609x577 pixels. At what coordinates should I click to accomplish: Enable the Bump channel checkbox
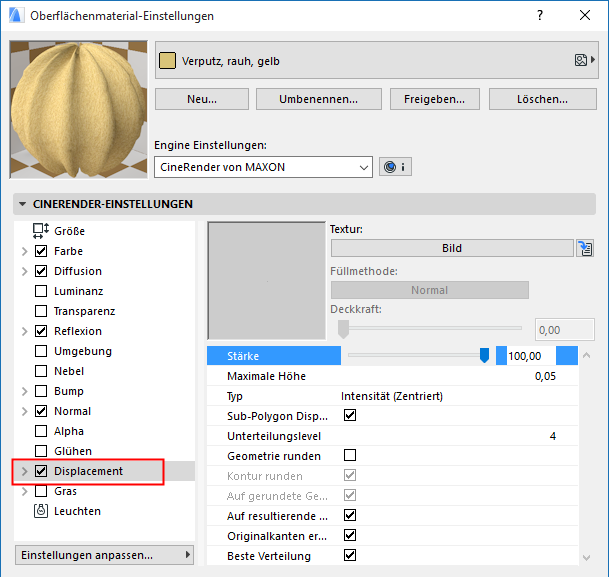click(x=41, y=391)
